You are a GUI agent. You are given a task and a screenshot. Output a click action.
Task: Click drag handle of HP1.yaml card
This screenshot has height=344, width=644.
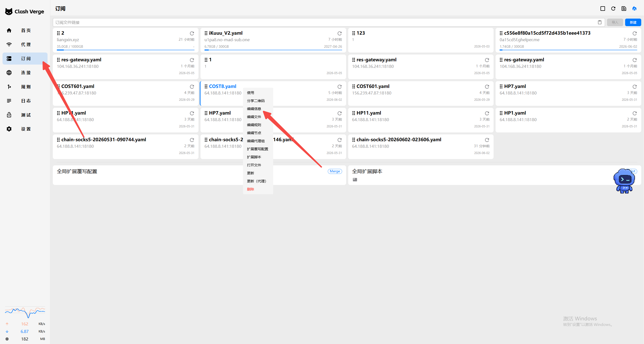501,113
